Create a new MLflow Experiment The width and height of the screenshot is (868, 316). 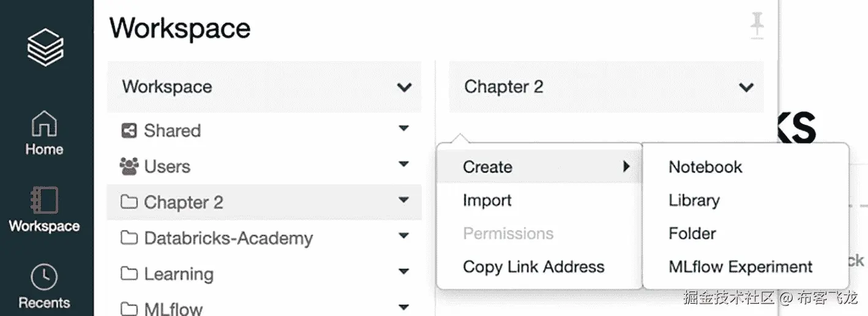741,267
